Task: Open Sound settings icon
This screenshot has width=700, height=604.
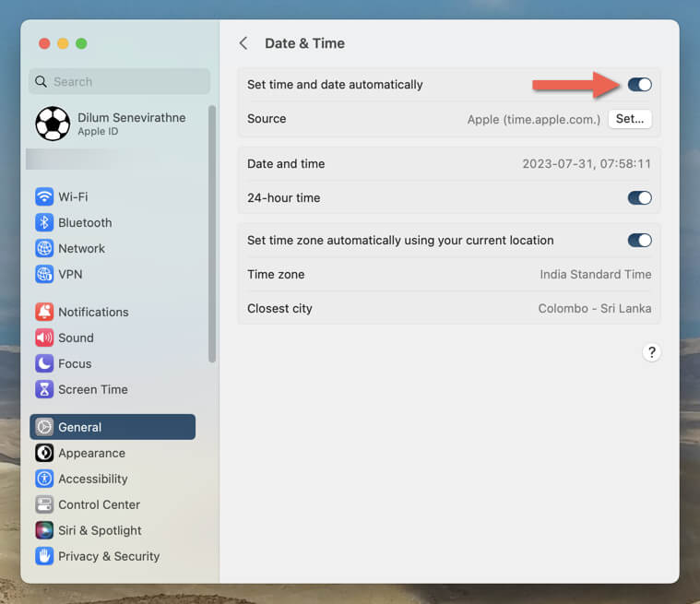Action: click(44, 338)
